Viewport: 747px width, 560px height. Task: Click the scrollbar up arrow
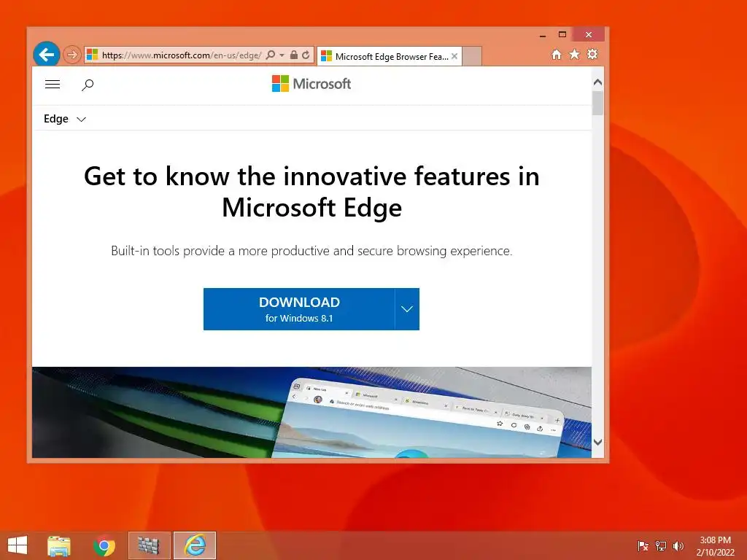click(598, 82)
